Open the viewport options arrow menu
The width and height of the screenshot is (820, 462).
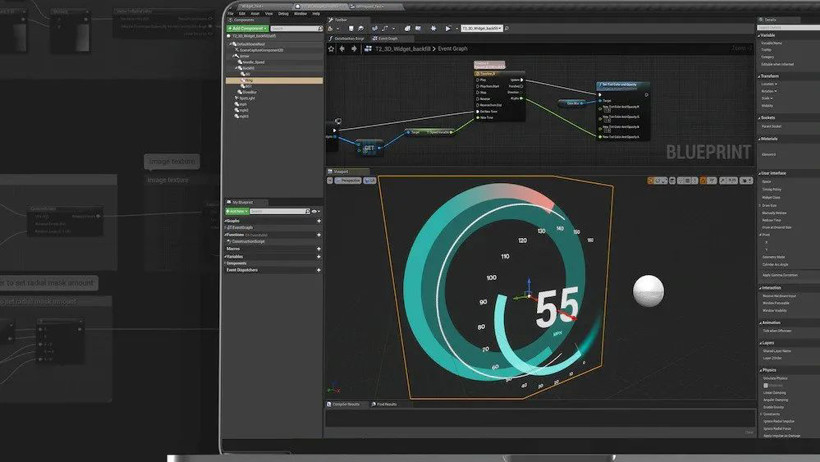330,181
